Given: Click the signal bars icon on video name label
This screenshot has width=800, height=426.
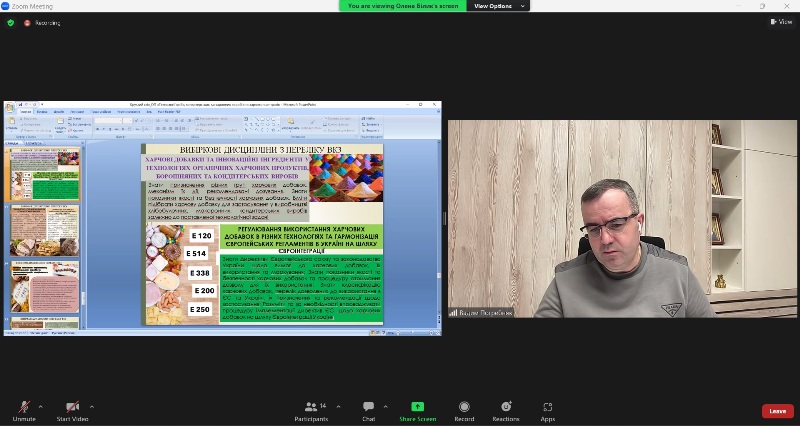Looking at the screenshot, I should tap(453, 312).
